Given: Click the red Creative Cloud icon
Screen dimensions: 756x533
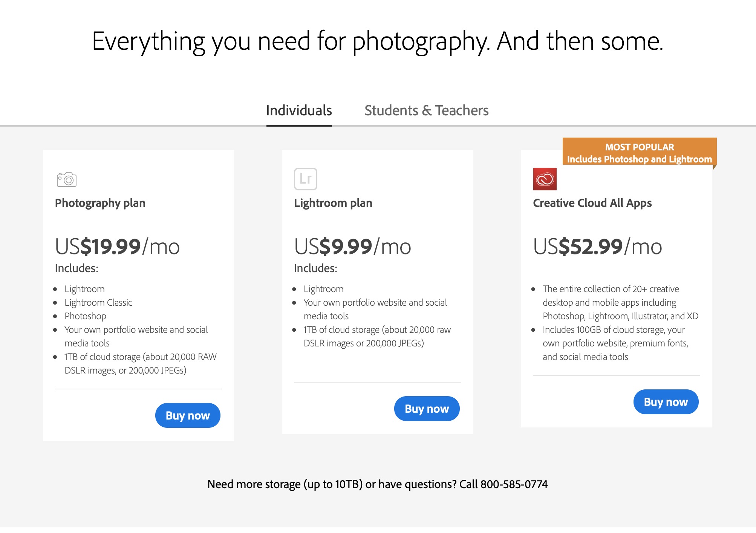Looking at the screenshot, I should pos(545,179).
